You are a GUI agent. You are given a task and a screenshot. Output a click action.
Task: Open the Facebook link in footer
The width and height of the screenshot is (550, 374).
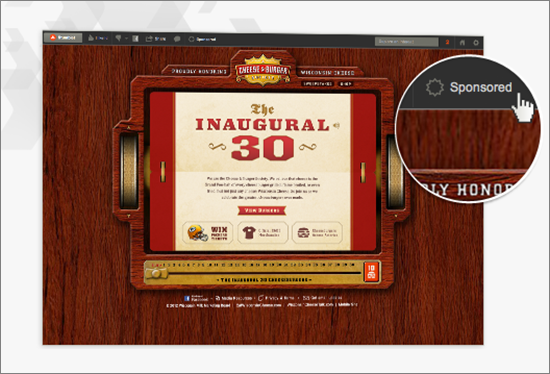pos(196,298)
